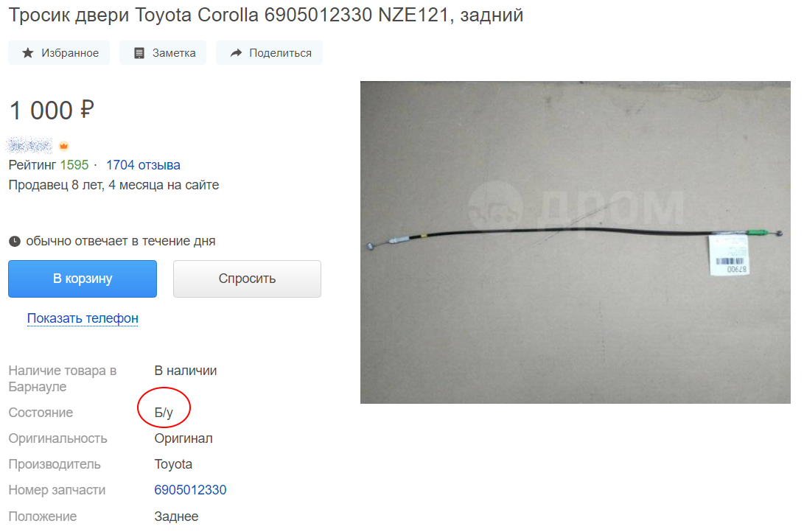The width and height of the screenshot is (804, 532).
Task: Click the Б/у condition value circled in red
Action: 164,413
